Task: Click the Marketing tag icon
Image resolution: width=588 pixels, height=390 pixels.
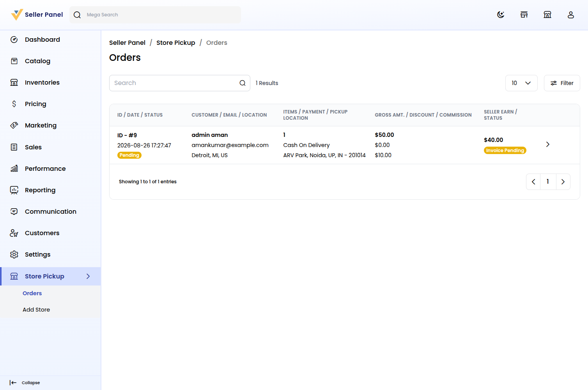Action: pyautogui.click(x=14, y=125)
